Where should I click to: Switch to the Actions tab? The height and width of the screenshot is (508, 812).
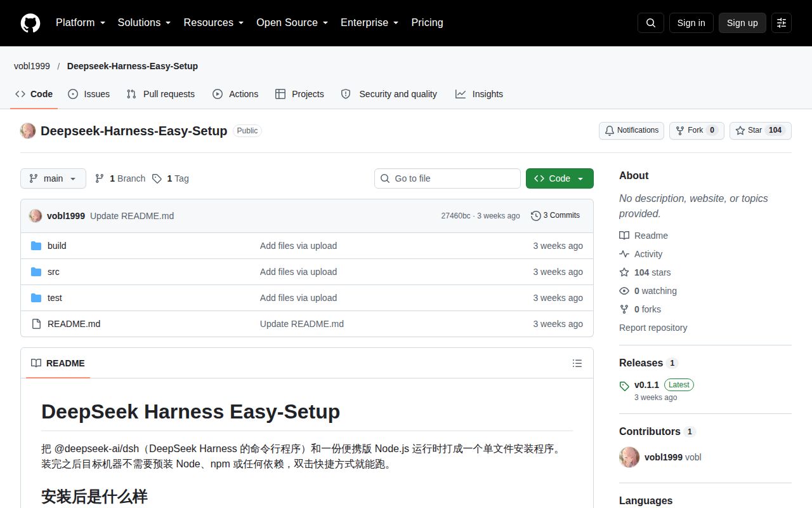(235, 94)
